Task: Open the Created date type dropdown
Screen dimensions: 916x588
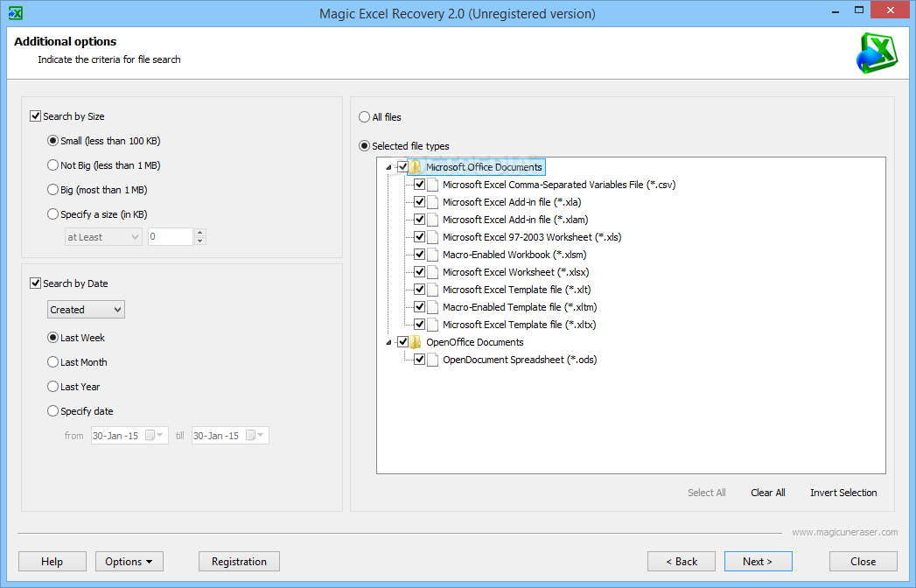Action: pos(86,310)
